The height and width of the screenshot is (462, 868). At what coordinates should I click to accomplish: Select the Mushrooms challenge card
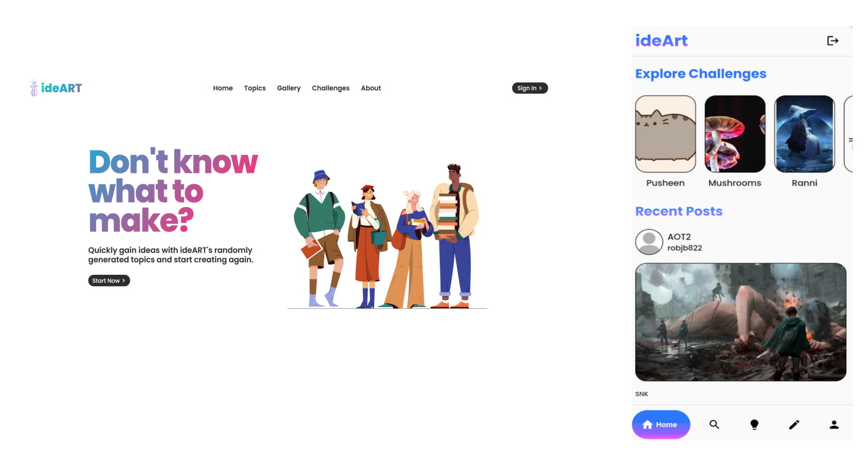tap(735, 134)
